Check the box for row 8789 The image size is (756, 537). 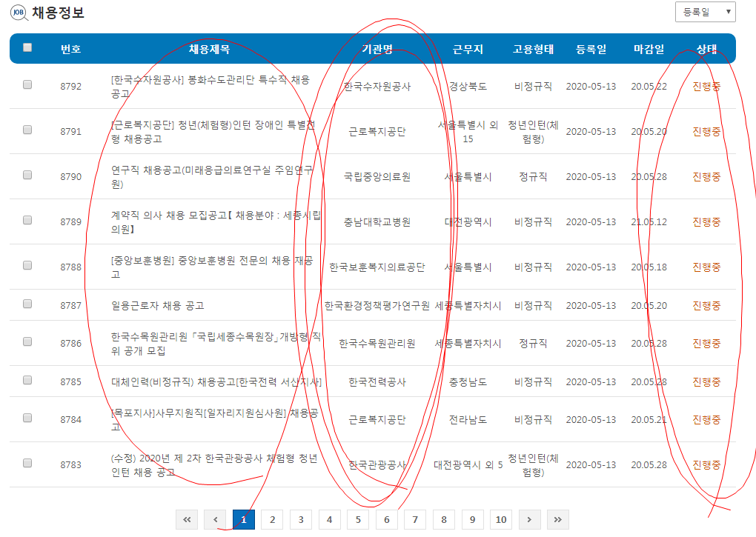27,220
